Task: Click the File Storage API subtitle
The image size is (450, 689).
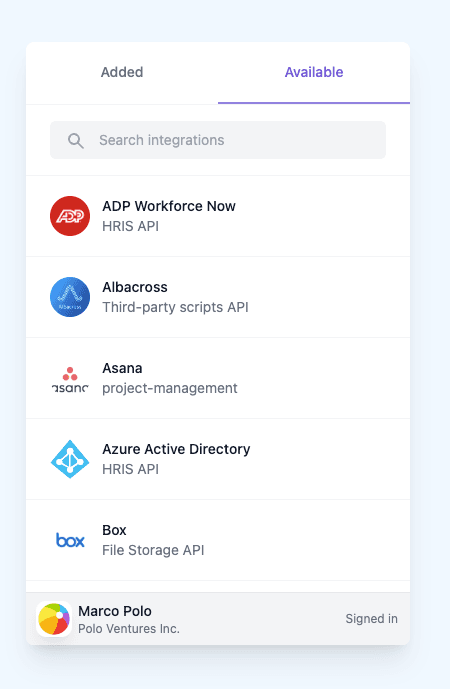Action: [x=153, y=550]
